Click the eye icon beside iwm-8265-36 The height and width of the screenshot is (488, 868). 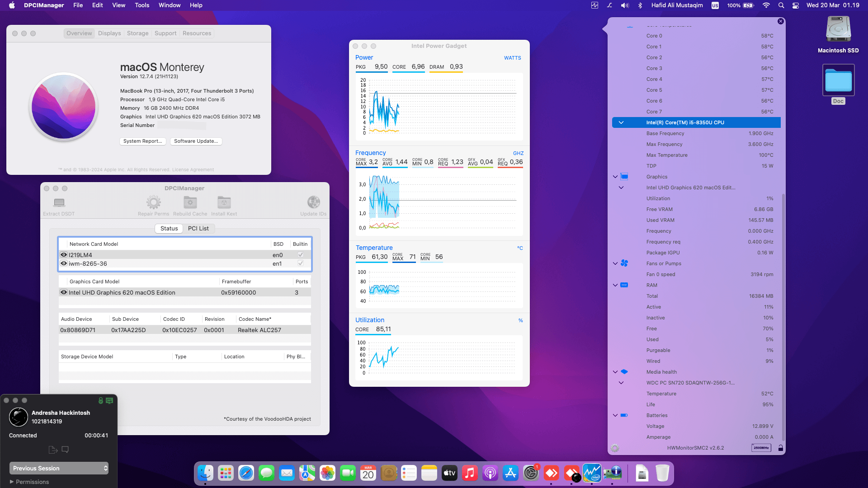point(64,263)
